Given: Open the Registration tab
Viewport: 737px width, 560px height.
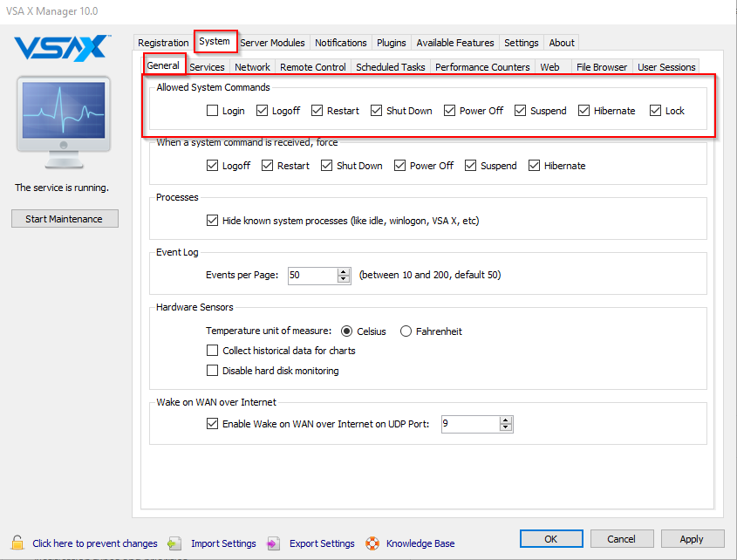Looking at the screenshot, I should (x=164, y=43).
